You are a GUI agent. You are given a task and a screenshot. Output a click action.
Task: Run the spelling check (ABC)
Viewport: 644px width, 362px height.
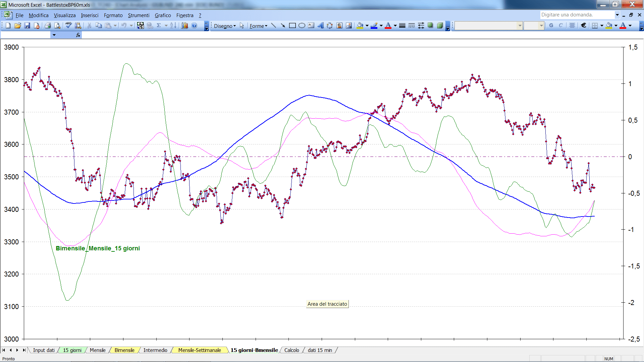(68, 25)
